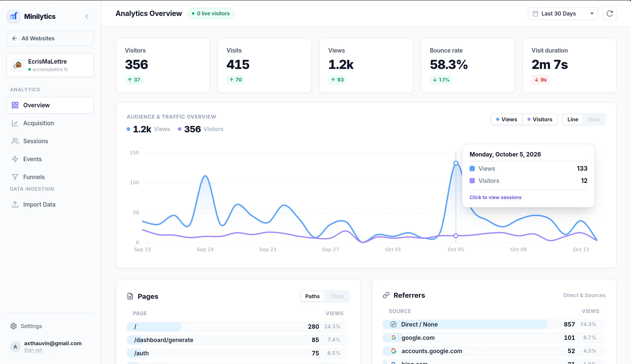The width and height of the screenshot is (631, 364).
Task: Refresh the analytics data
Action: click(x=609, y=14)
